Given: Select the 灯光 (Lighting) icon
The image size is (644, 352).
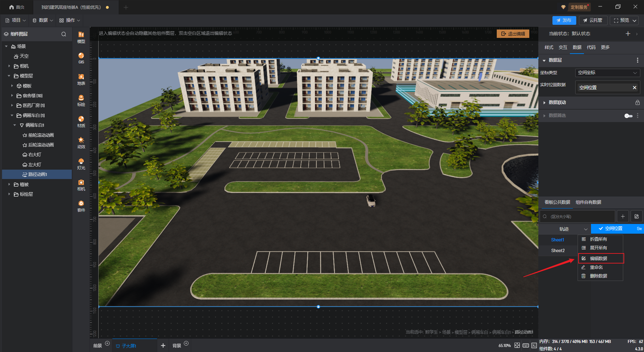Looking at the screenshot, I should click(x=81, y=164).
